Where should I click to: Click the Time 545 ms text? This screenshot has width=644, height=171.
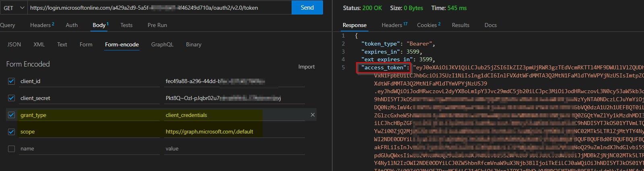coord(449,8)
